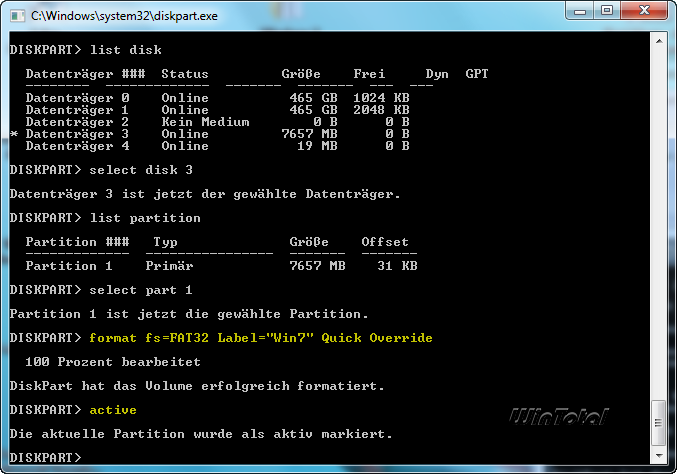Click the yellow 'active' command

[x=113, y=410]
